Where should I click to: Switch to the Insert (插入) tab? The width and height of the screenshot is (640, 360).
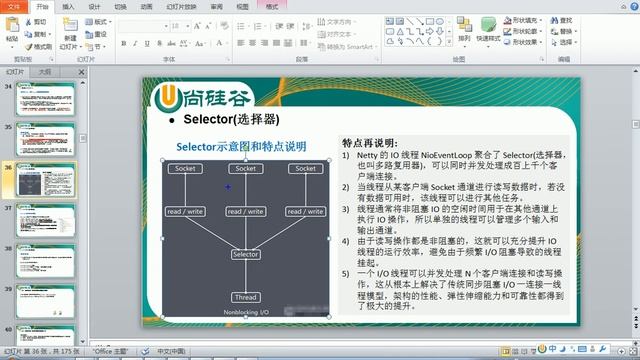pos(68,7)
